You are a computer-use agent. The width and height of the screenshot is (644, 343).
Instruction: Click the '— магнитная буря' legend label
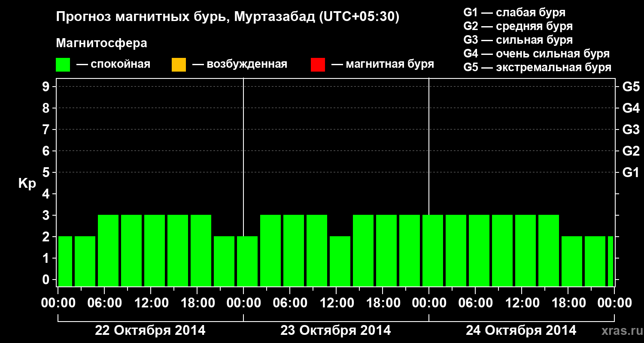(x=383, y=65)
